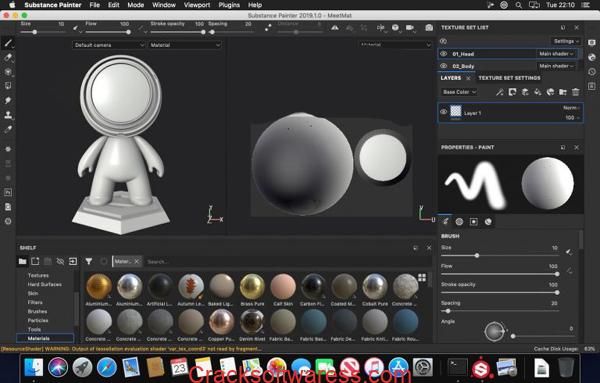Switch to Texture Set Settings tab
The image size is (600, 383).
[x=509, y=78]
